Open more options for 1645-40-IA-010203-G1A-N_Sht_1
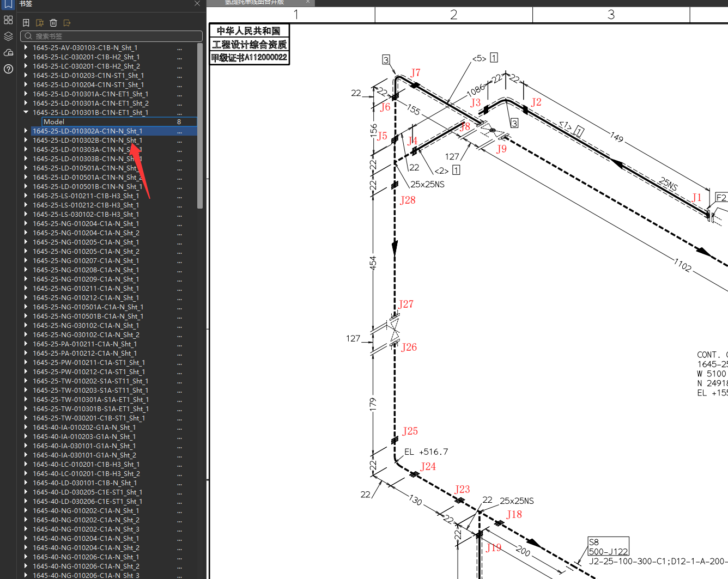 pyautogui.click(x=179, y=437)
